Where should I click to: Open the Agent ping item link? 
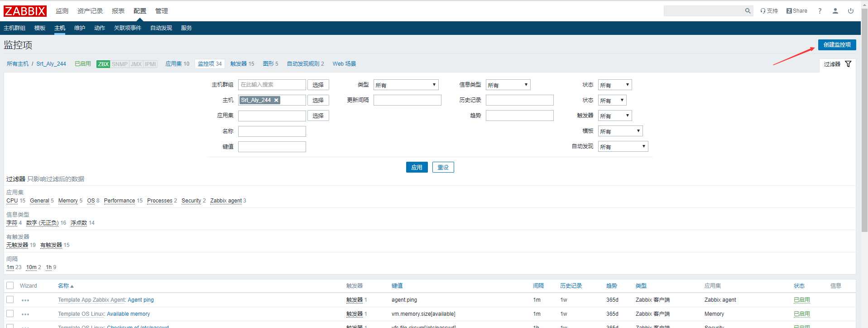tap(141, 300)
